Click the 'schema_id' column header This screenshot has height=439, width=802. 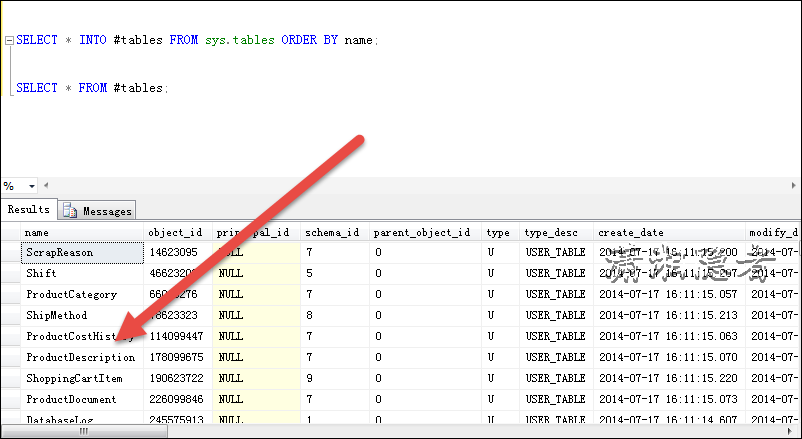coord(332,232)
